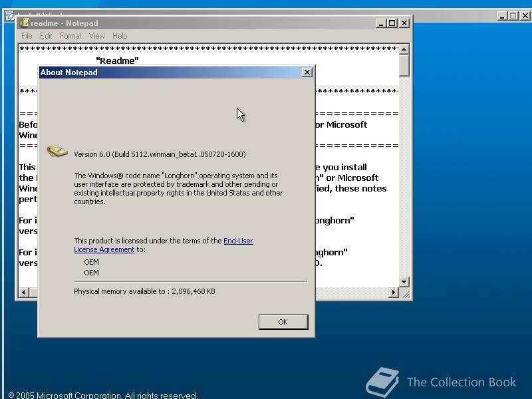The image size is (532, 399).
Task: Maximize the background installer window
Action: tap(513, 15)
